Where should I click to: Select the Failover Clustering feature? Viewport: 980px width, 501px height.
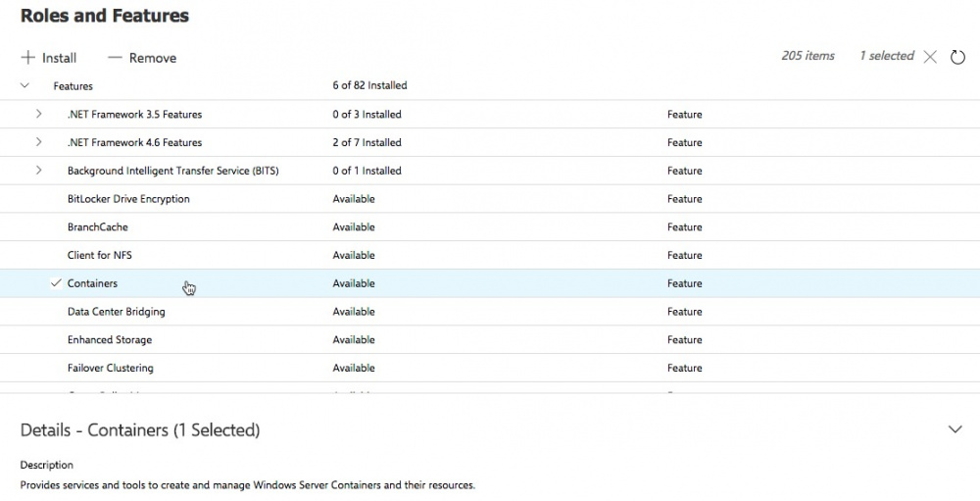point(110,369)
